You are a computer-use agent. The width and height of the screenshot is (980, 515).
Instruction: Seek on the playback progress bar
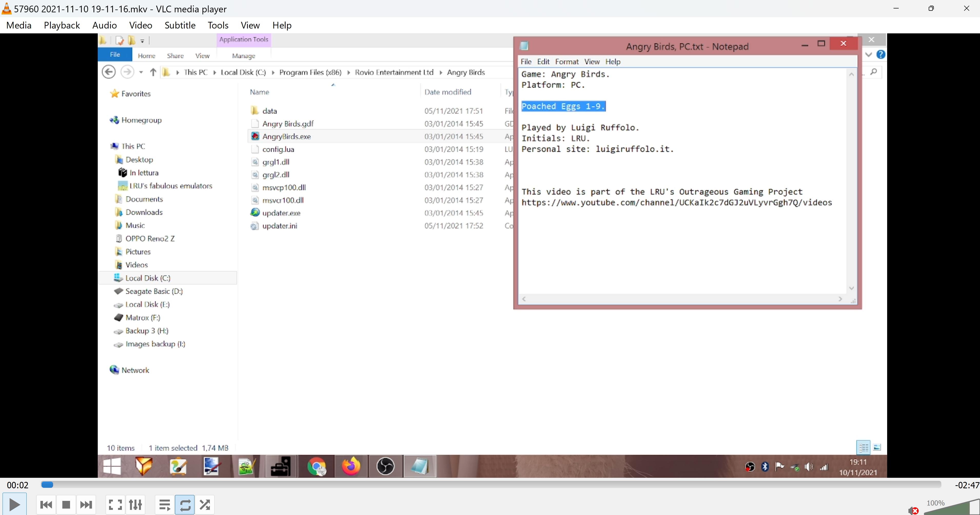point(491,484)
